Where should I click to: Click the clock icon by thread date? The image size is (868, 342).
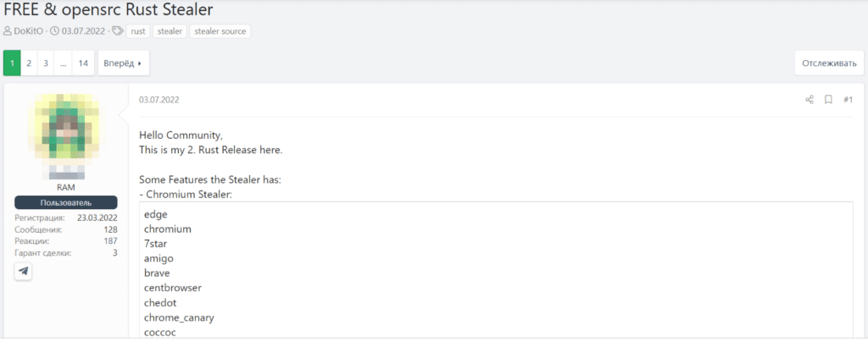tap(54, 31)
